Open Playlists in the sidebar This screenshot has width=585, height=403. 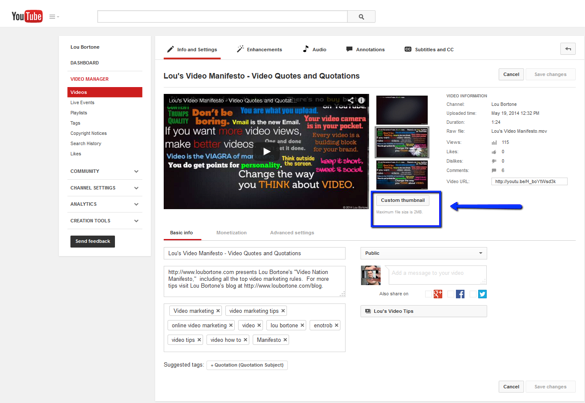(79, 113)
